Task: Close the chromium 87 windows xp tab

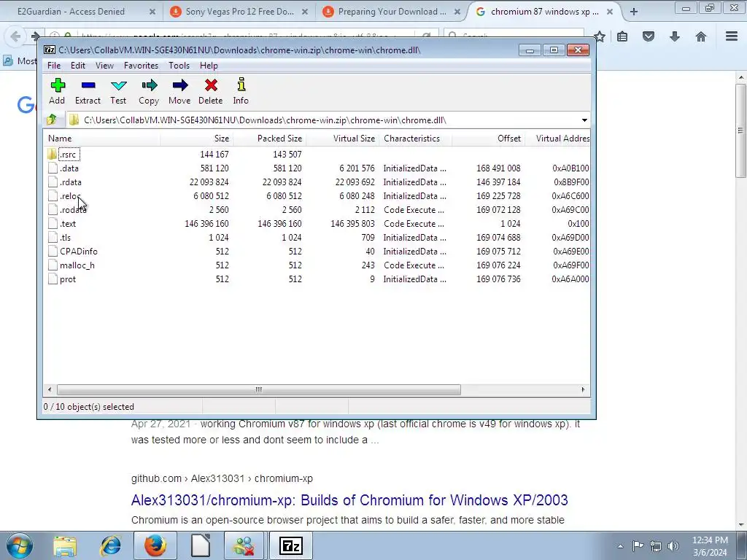Action: [609, 12]
